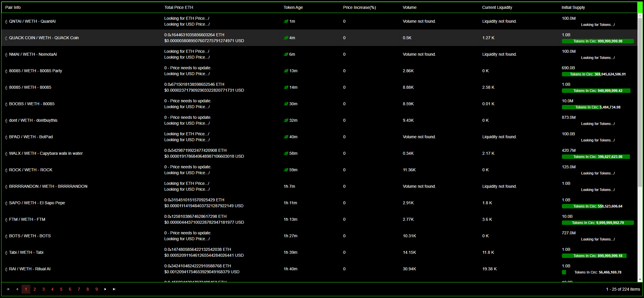Click Ethereum icon beside QUACK COIN pair
The image size is (644, 298).
6,38
